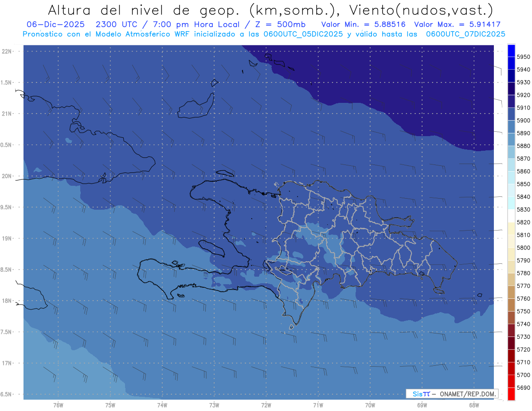Click the legend value '5820'

pyautogui.click(x=524, y=222)
